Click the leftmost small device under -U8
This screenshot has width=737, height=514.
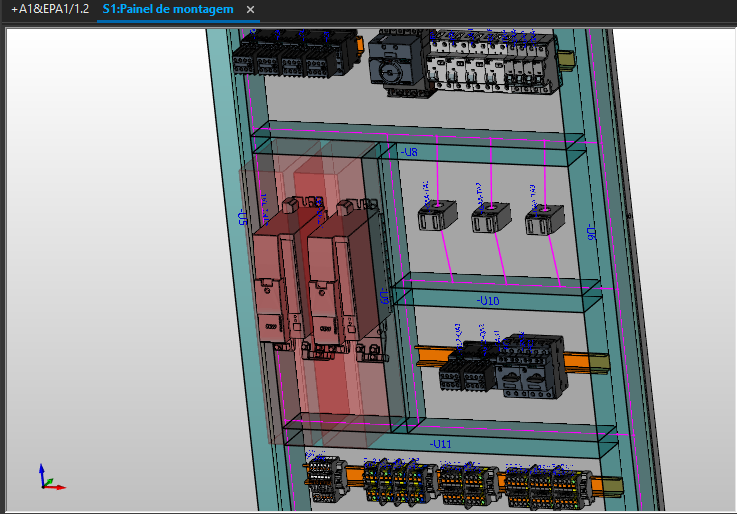coord(436,215)
